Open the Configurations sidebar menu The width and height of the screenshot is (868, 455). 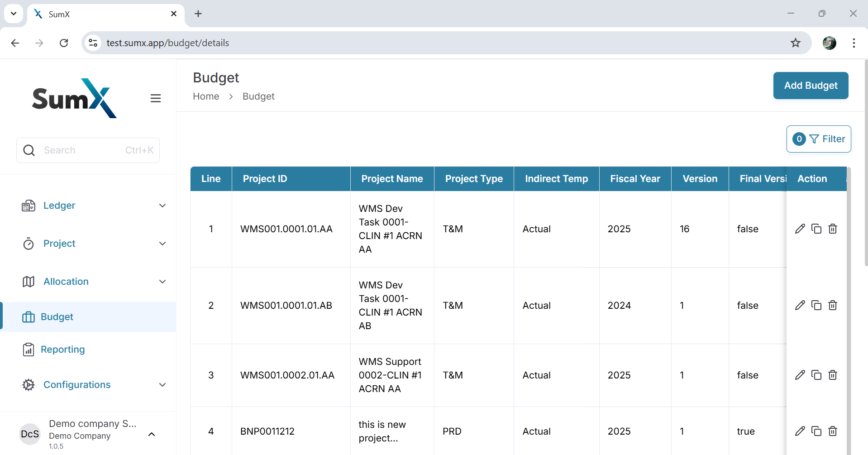click(x=88, y=385)
